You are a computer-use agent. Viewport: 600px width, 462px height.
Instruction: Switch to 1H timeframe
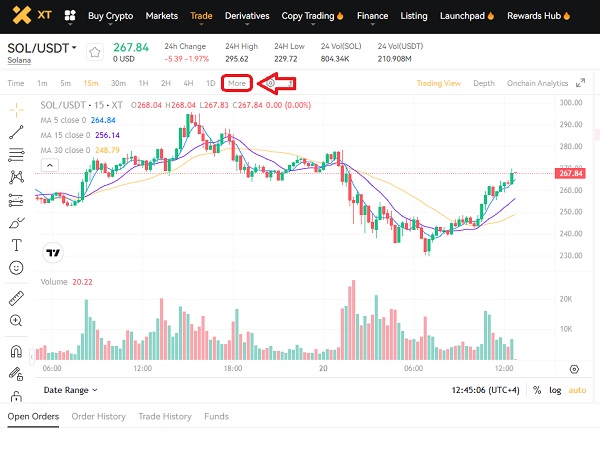tap(143, 83)
